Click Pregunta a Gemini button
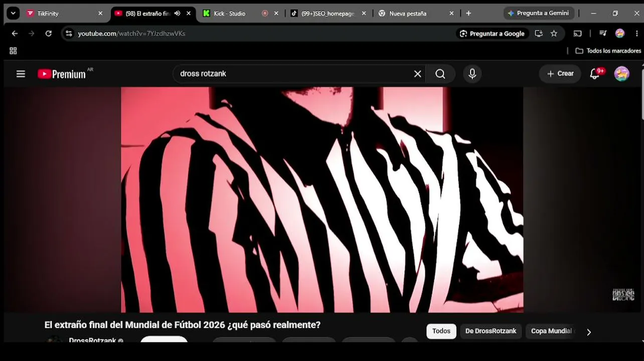 tap(538, 14)
